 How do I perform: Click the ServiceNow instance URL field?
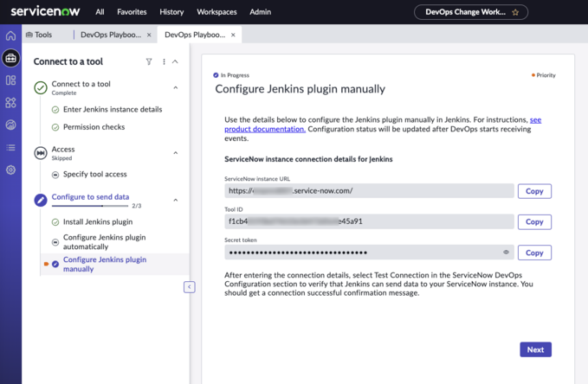click(369, 190)
